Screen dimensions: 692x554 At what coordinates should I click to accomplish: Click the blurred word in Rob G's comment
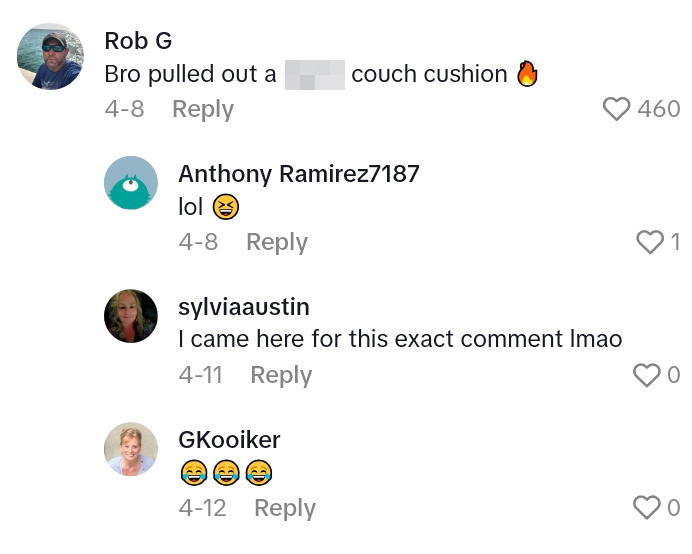(314, 74)
